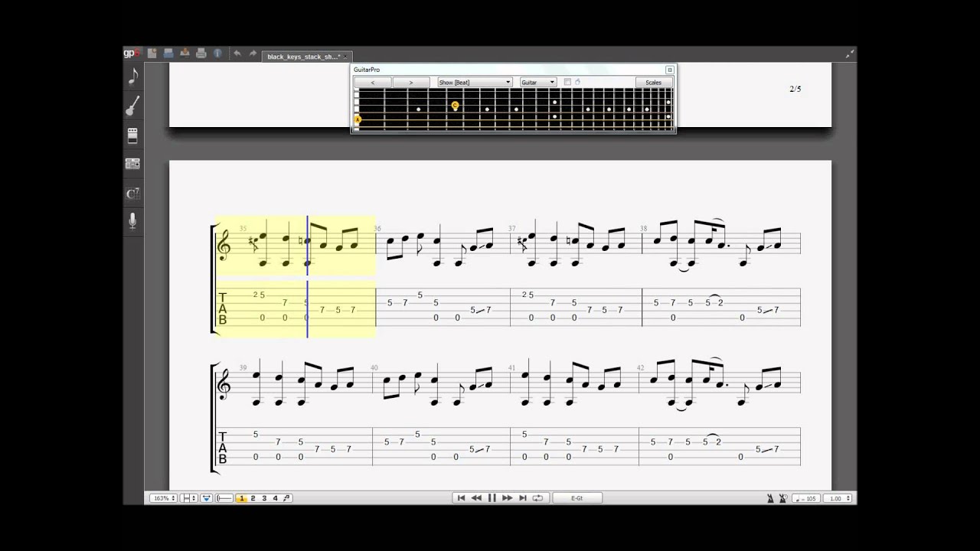Click bar number 36 in score
980x551 pixels.
coord(377,229)
